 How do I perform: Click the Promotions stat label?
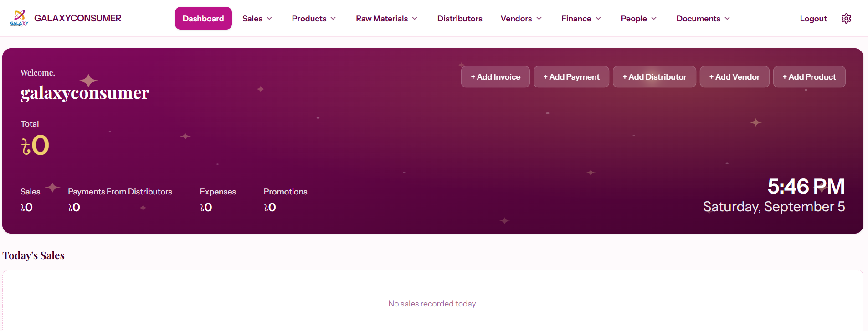[286, 192]
